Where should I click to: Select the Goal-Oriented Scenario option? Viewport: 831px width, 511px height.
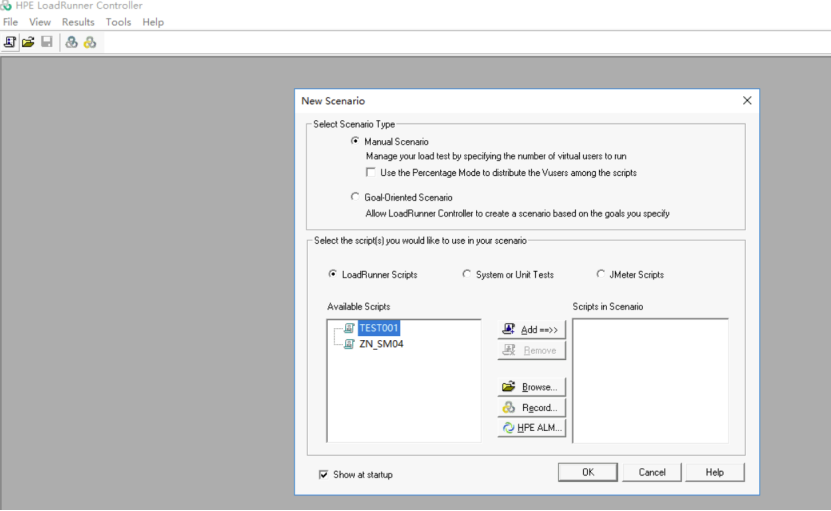coord(355,197)
